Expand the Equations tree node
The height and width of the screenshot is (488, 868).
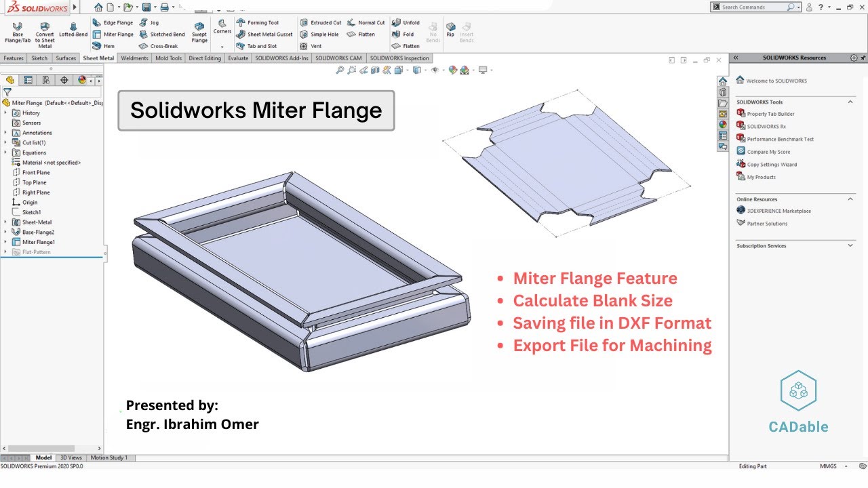tap(6, 152)
